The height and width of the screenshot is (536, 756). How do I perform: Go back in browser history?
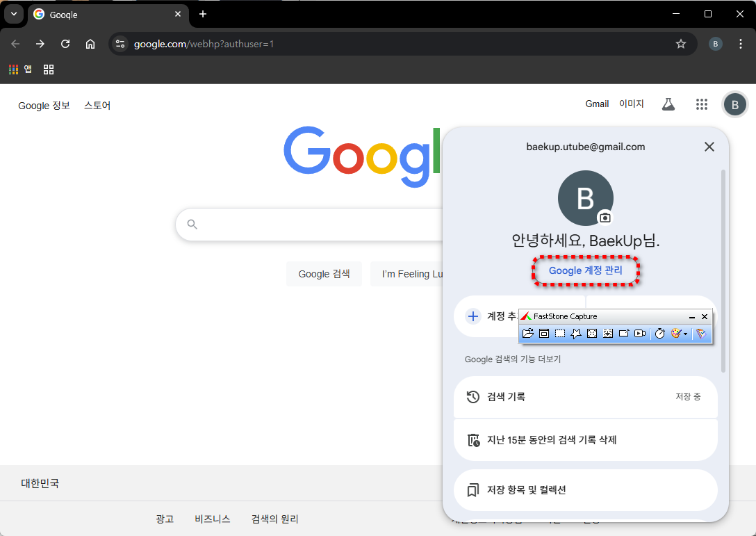[15, 44]
